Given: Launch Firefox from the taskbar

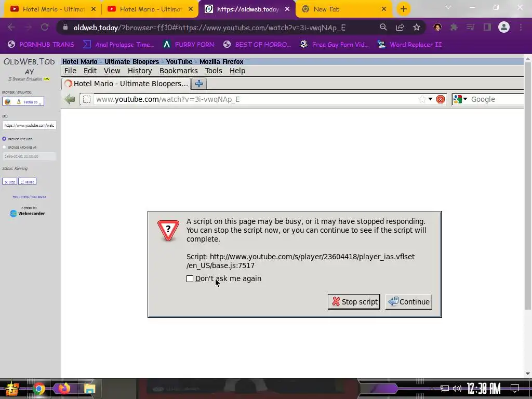Looking at the screenshot, I should point(64,389).
